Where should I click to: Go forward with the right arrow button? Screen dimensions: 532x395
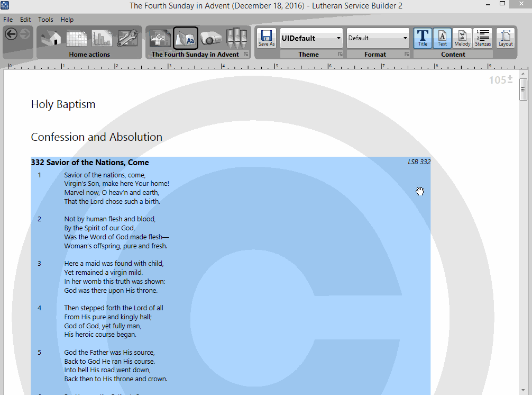[25, 34]
